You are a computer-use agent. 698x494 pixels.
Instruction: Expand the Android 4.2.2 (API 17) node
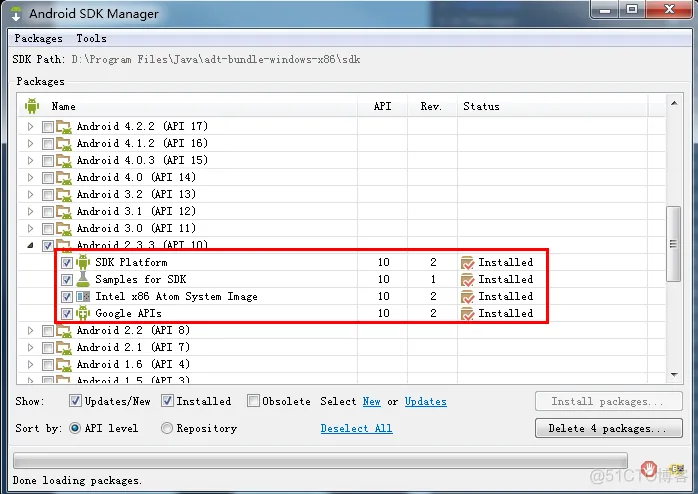pyautogui.click(x=30, y=126)
